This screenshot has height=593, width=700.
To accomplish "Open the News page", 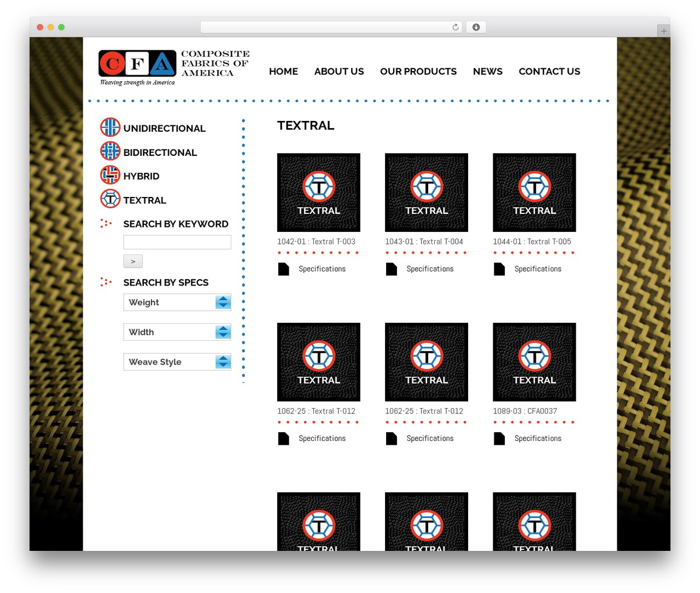I will (x=488, y=72).
